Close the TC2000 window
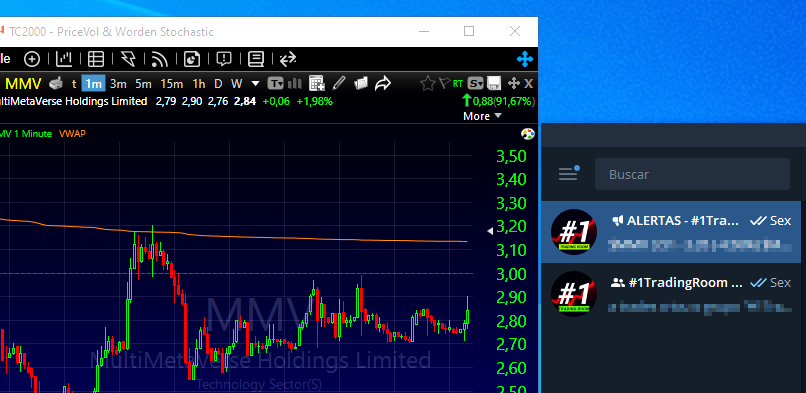Viewport: 806px width, 393px height. click(515, 31)
